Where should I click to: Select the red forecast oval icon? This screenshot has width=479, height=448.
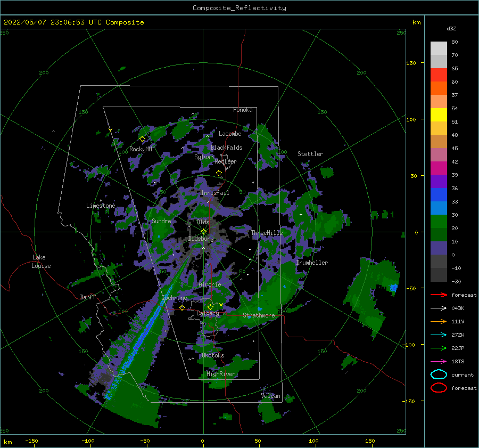[x=439, y=388]
